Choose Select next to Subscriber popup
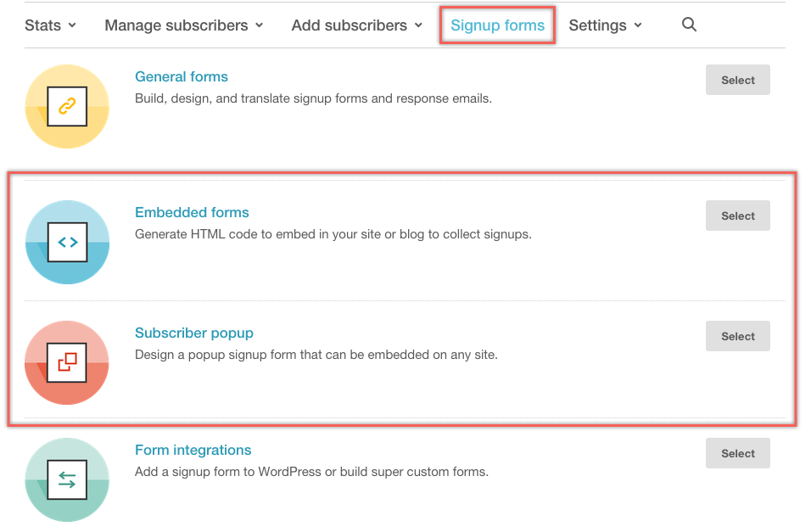The image size is (811, 532). pos(737,336)
